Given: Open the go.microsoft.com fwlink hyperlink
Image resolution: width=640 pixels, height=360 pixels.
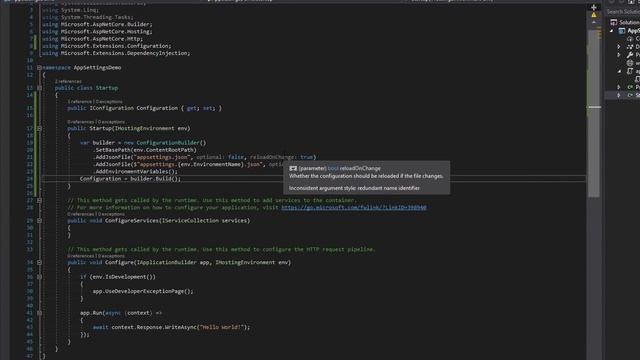Looking at the screenshot, I should point(353,207).
